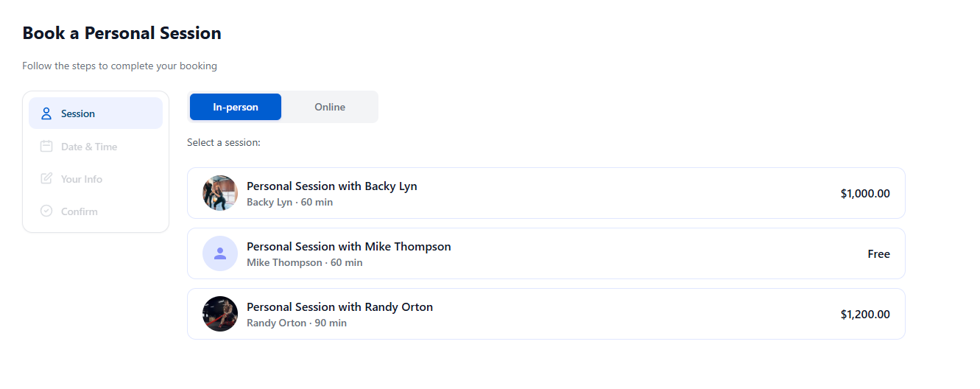This screenshot has height=389, width=980.
Task: Click the Session step person icon
Action: (x=46, y=113)
